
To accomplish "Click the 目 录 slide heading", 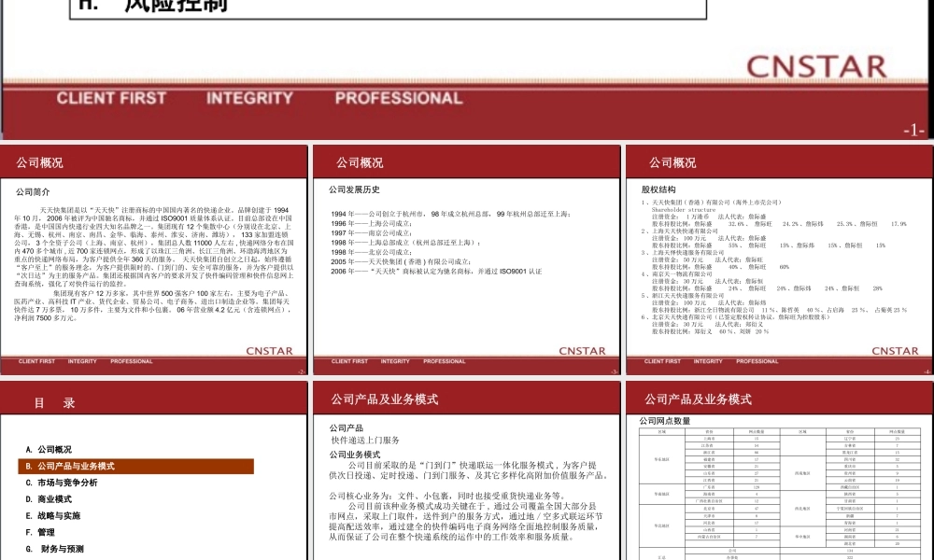I will point(54,403).
